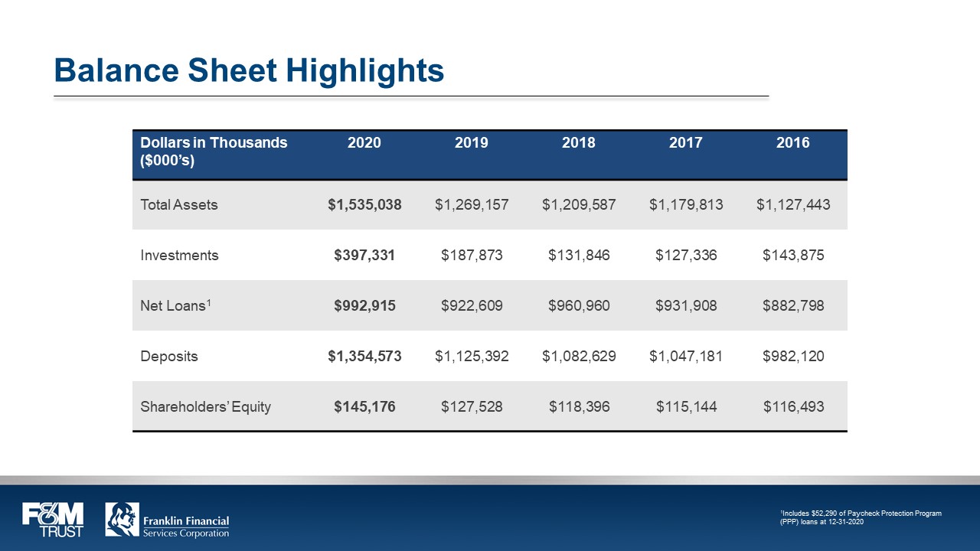Select the 2016 Deposits value $982,120
This screenshot has height=551, width=980.
point(793,357)
